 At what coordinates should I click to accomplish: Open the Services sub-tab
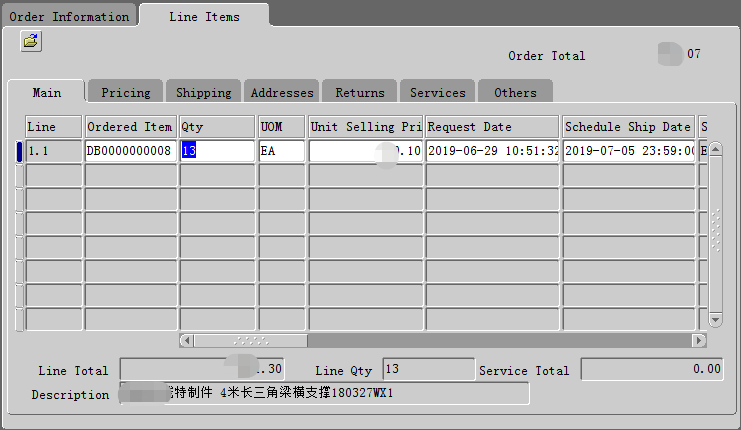(x=438, y=92)
